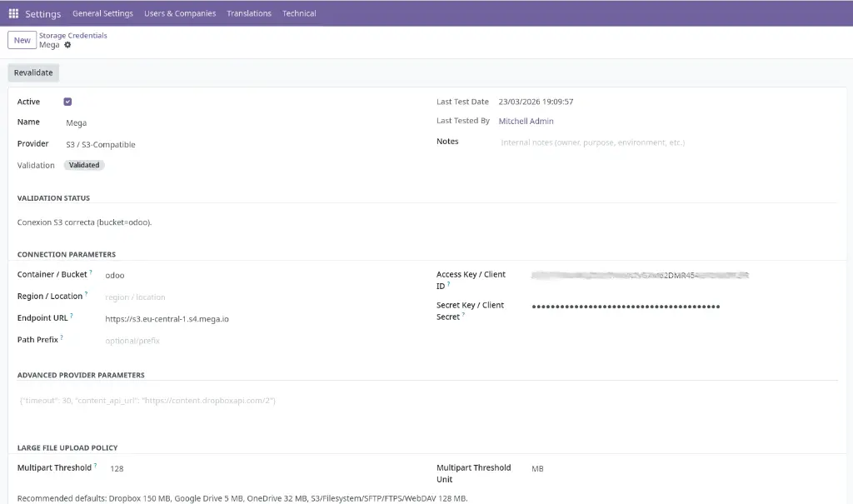Click the Revalidate button
The image size is (853, 504).
coord(33,72)
